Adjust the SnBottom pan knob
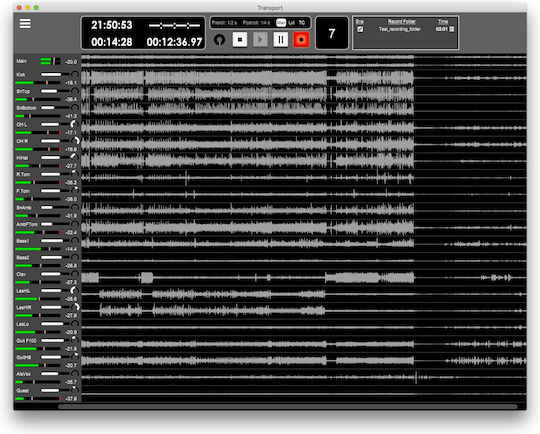Viewport: 540px width, 434px height. point(74,107)
